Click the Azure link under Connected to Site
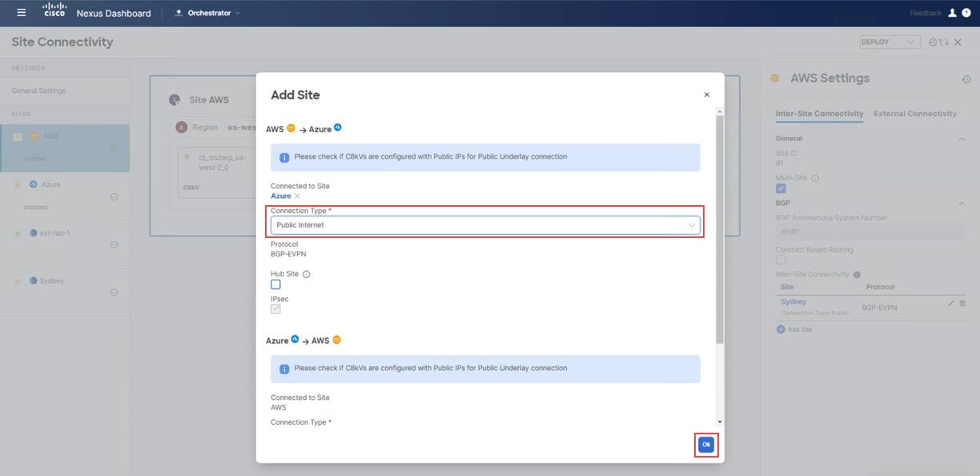This screenshot has height=476, width=980. tap(281, 196)
